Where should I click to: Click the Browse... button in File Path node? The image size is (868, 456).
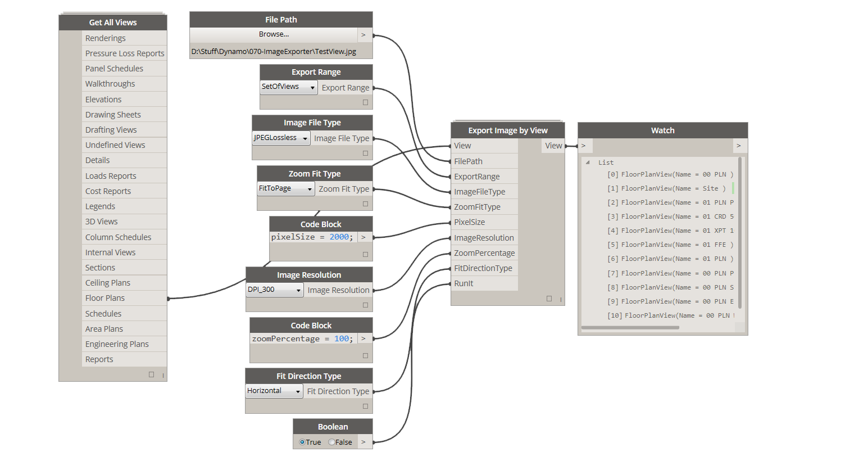pos(274,34)
